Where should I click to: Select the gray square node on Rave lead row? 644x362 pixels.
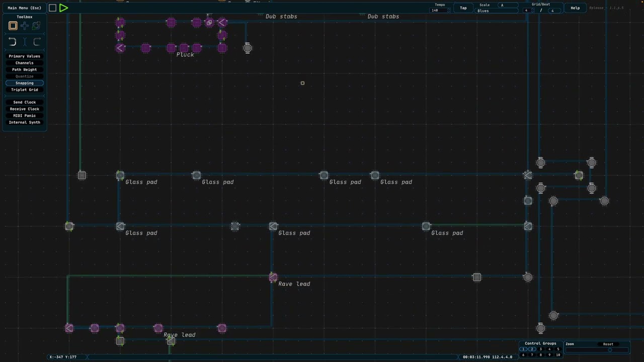click(x=477, y=277)
